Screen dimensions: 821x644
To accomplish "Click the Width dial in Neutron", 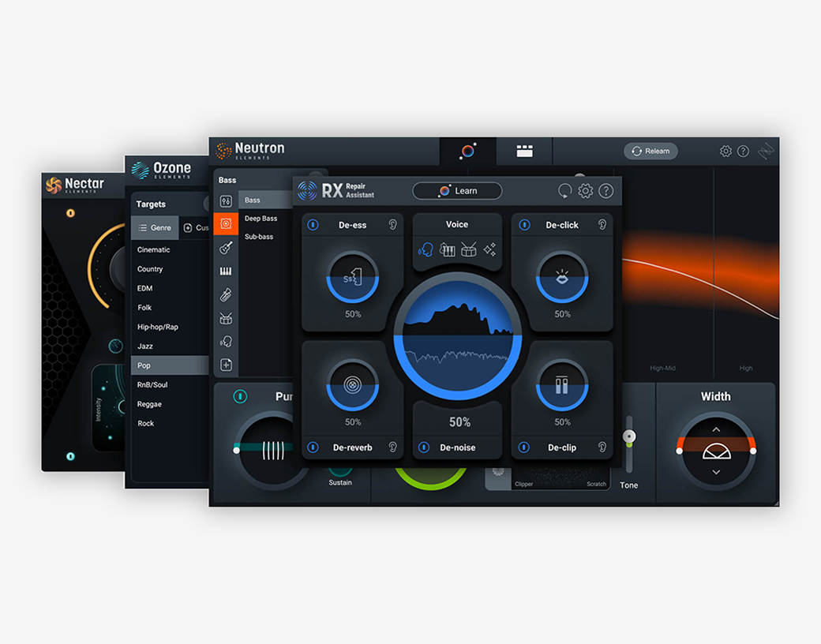I will click(x=716, y=451).
